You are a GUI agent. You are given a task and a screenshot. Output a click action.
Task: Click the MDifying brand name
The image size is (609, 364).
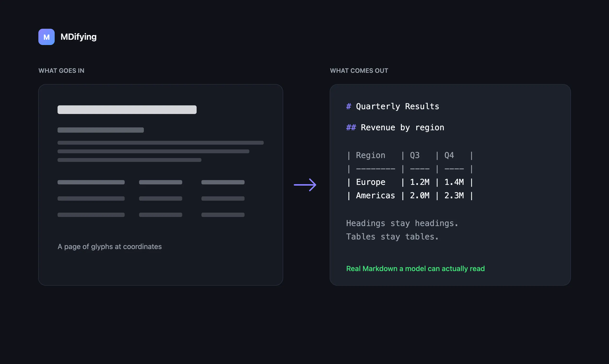coord(78,37)
